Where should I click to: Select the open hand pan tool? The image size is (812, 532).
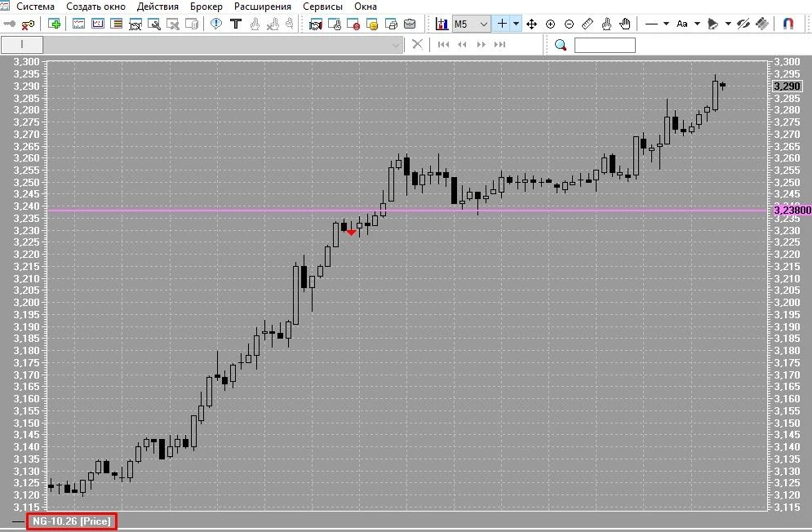[626, 24]
